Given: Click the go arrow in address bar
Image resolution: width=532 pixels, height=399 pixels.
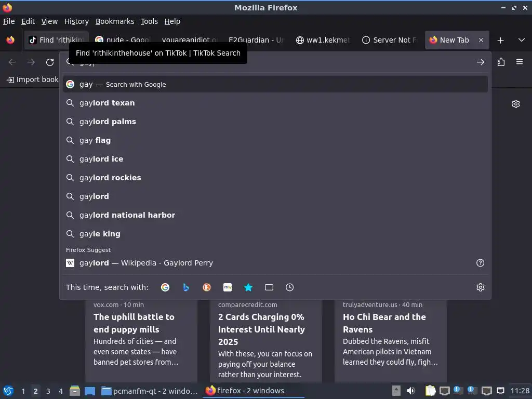Looking at the screenshot, I should point(480,62).
